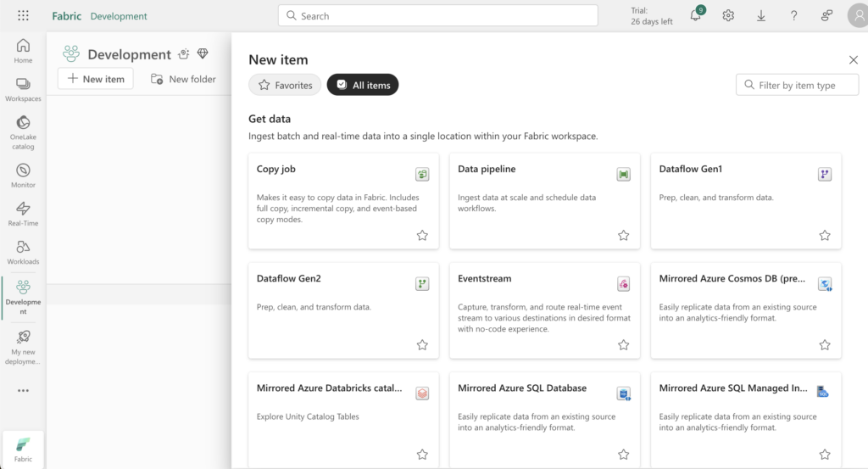Viewport: 868px width, 469px height.
Task: Click the New item button
Action: pyautogui.click(x=95, y=79)
